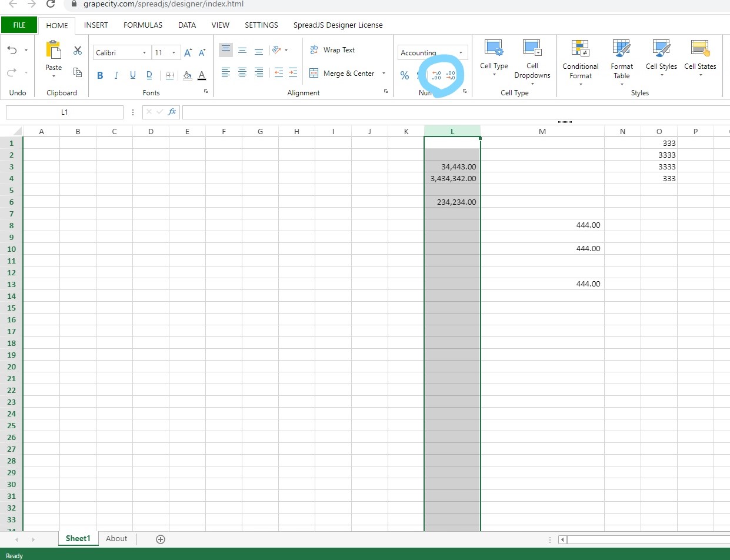The image size is (730, 560).
Task: Switch to the About sheet tab
Action: pyautogui.click(x=116, y=539)
